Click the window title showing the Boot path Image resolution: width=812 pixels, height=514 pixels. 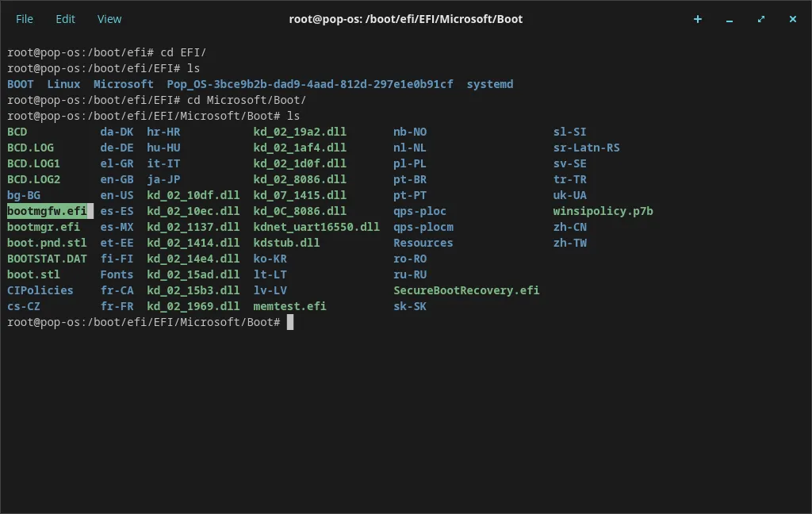[405, 19]
